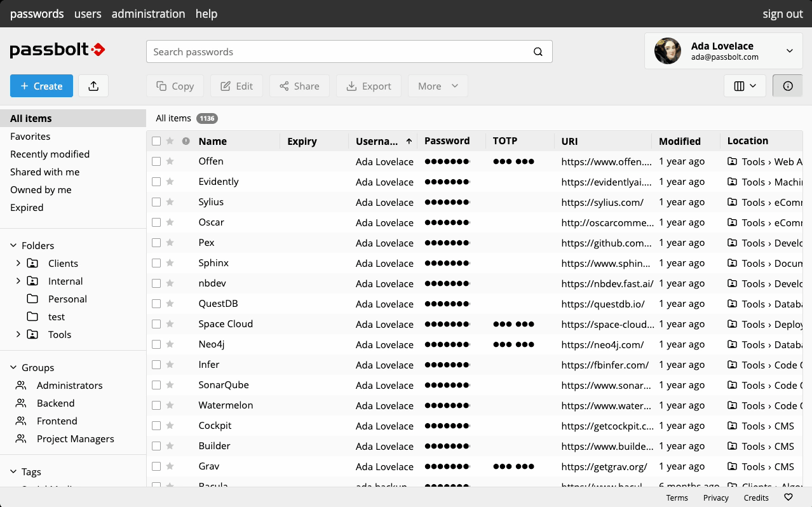Screen dimensions: 812x507
Task: Open the administration menu
Action: click(x=149, y=13)
